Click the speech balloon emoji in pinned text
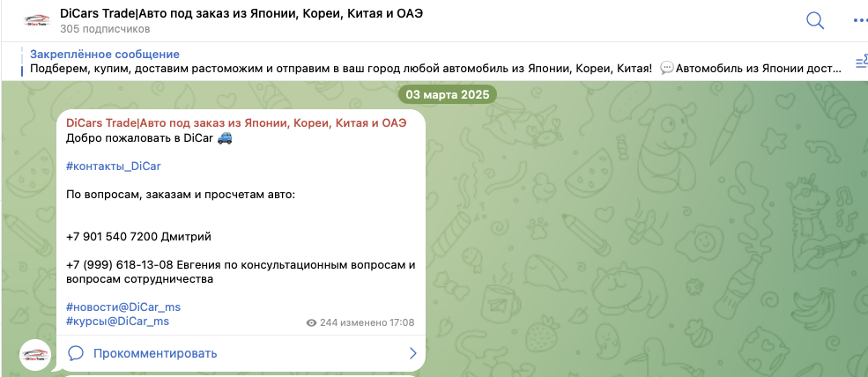 (666, 69)
